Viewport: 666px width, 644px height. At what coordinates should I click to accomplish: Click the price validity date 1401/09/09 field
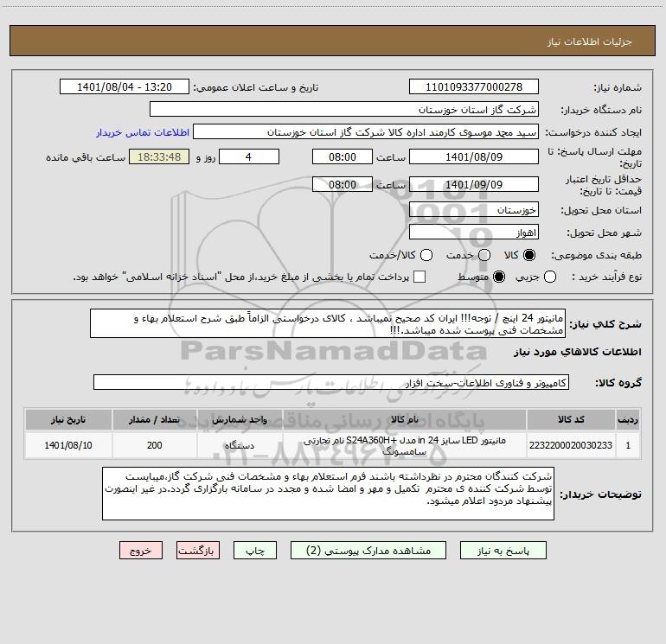(x=474, y=184)
